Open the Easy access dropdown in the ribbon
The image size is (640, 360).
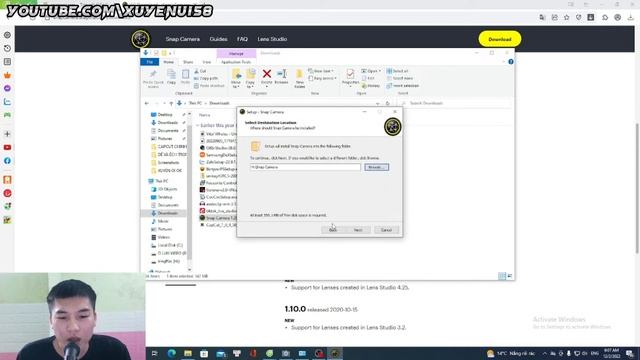tap(323, 78)
